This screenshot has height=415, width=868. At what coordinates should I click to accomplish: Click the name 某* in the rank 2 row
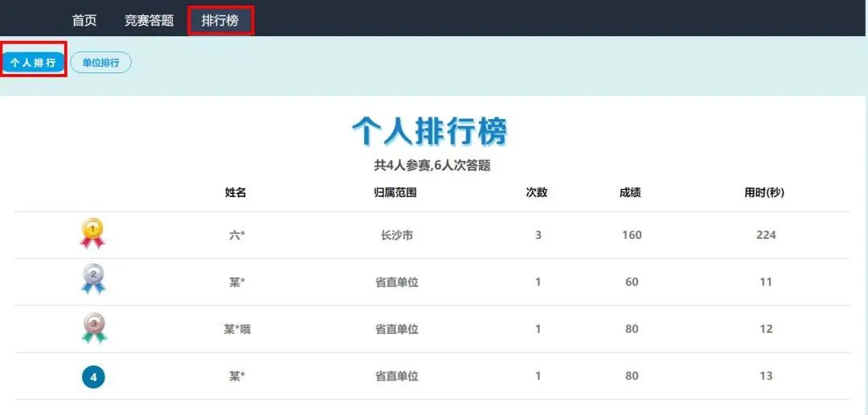tap(237, 282)
